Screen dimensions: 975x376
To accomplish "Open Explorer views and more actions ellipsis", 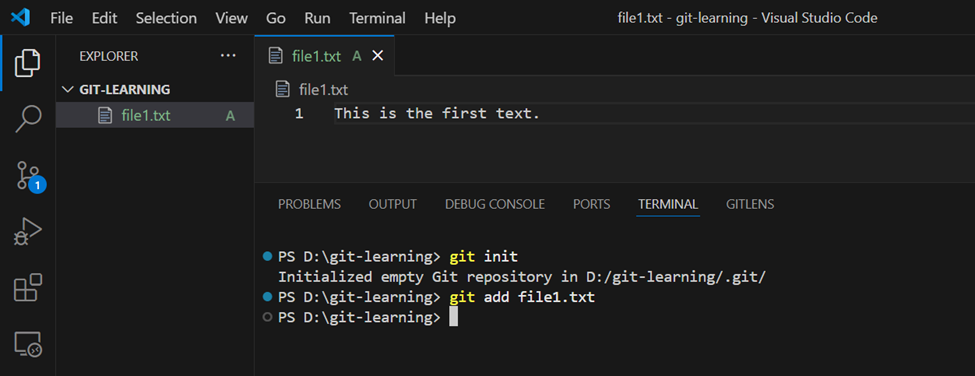I will point(228,56).
